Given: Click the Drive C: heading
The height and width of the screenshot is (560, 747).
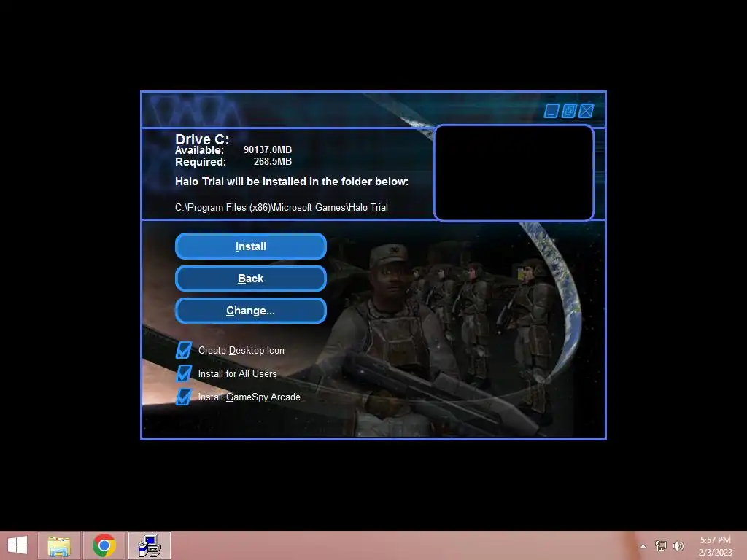Looking at the screenshot, I should coord(202,139).
